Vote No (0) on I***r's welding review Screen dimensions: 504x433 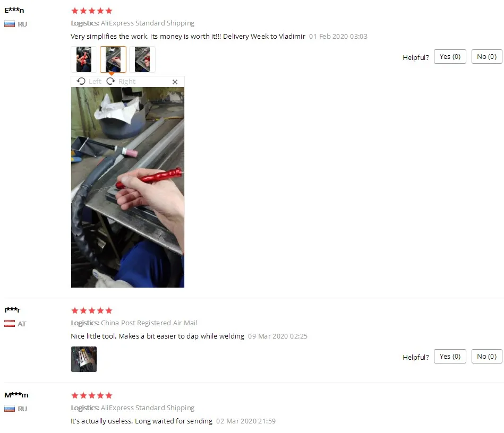pyautogui.click(x=486, y=356)
